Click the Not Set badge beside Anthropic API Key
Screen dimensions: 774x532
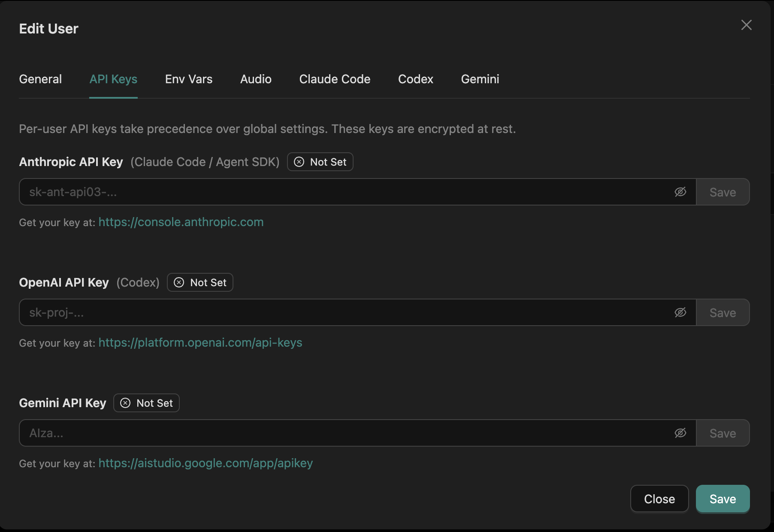click(320, 162)
